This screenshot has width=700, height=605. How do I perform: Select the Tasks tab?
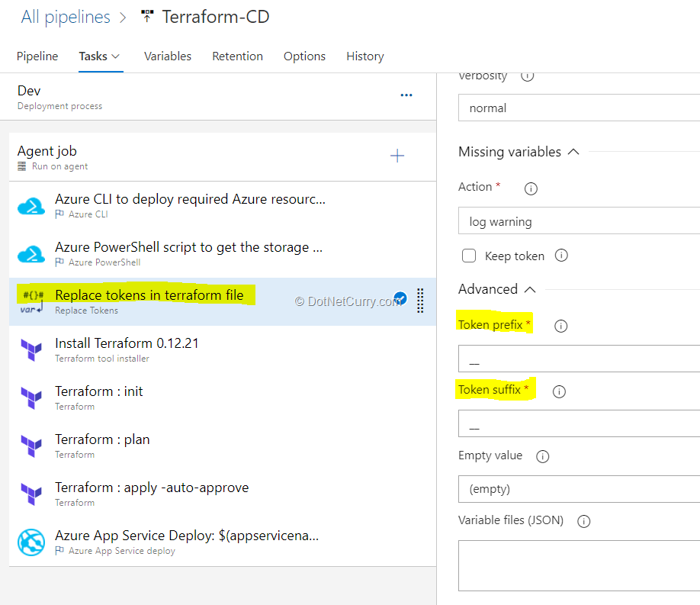tap(93, 56)
